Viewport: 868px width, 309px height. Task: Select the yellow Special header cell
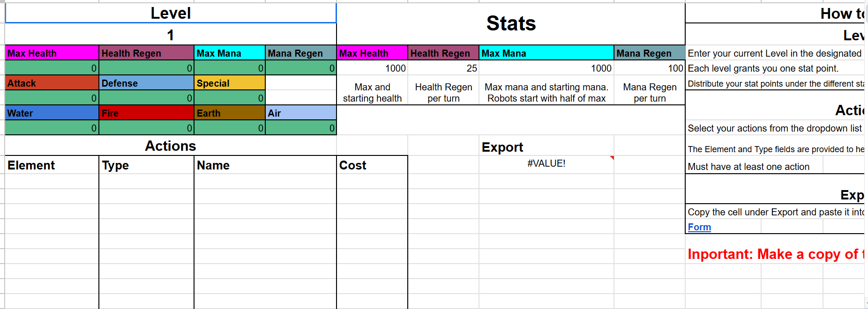coord(230,83)
